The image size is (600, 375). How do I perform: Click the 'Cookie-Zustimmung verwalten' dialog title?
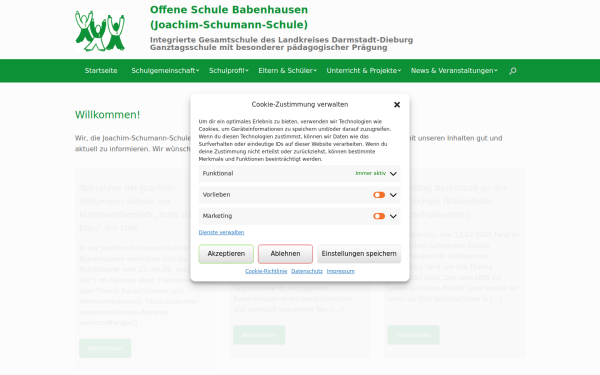point(300,104)
